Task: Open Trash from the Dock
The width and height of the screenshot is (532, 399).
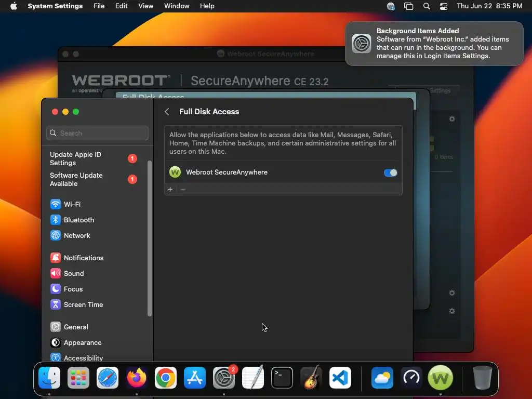Action: pyautogui.click(x=483, y=378)
